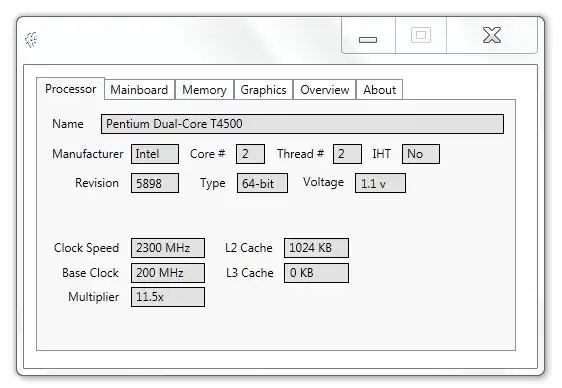Click the Multiplier label
The image size is (562, 388).
pos(94,297)
